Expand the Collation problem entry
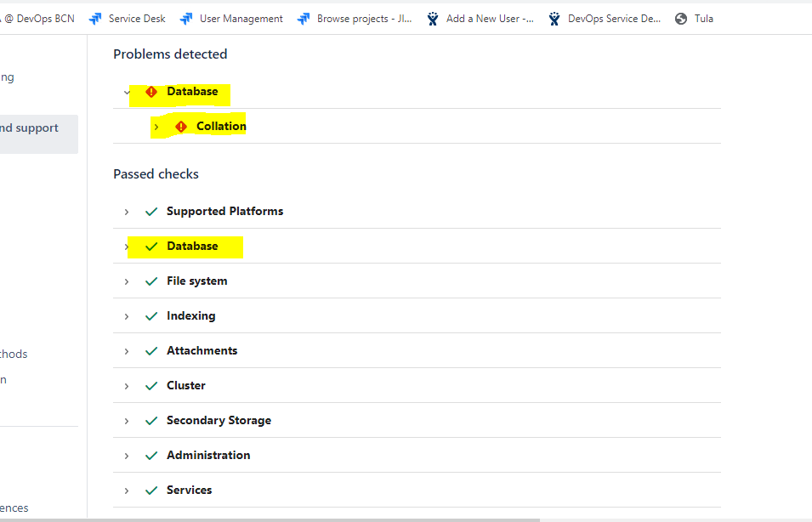The width and height of the screenshot is (812, 522). [156, 125]
